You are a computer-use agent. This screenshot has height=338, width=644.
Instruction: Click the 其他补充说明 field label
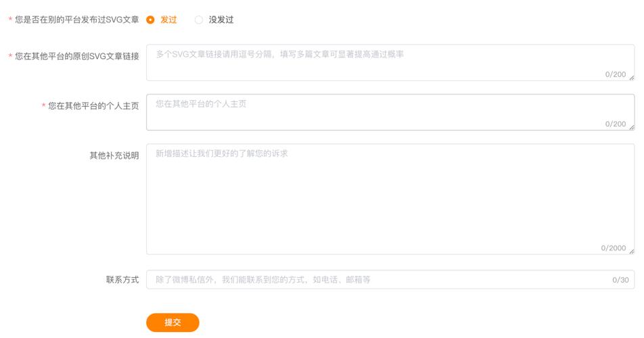[x=114, y=155]
